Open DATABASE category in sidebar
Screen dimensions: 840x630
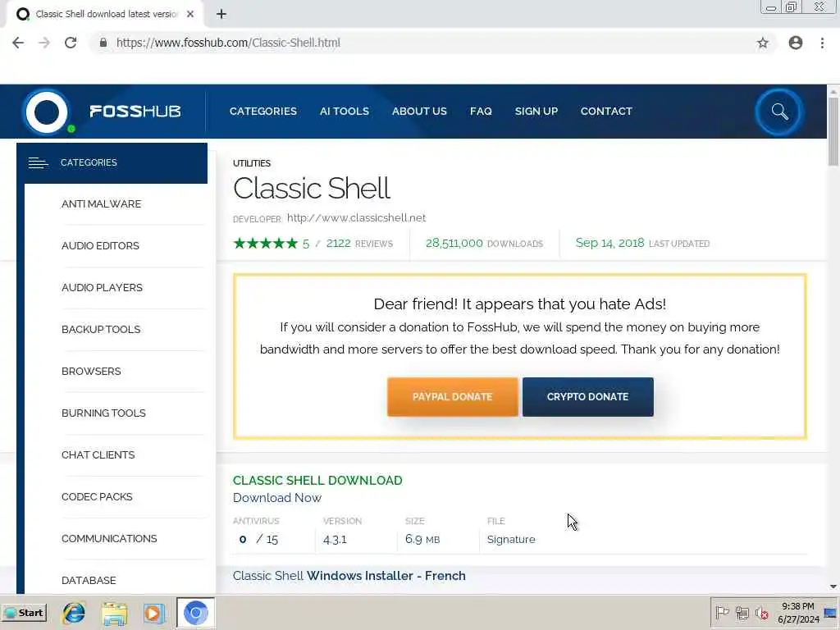click(x=89, y=580)
